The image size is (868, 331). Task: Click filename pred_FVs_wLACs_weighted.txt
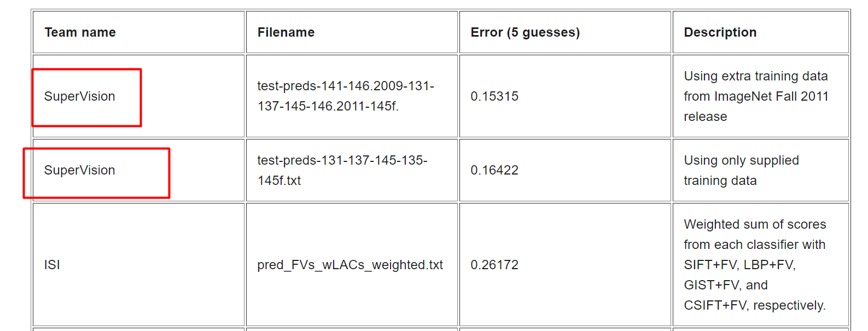350,265
